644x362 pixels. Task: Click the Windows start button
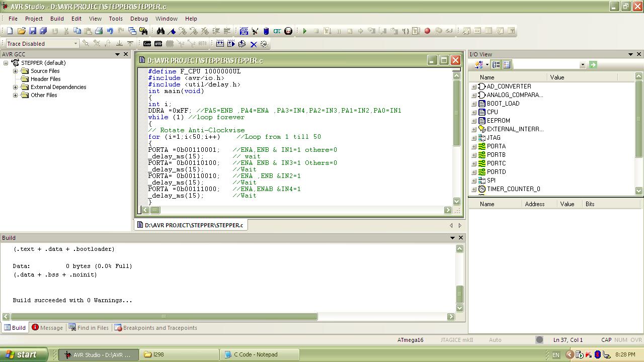(x=24, y=354)
